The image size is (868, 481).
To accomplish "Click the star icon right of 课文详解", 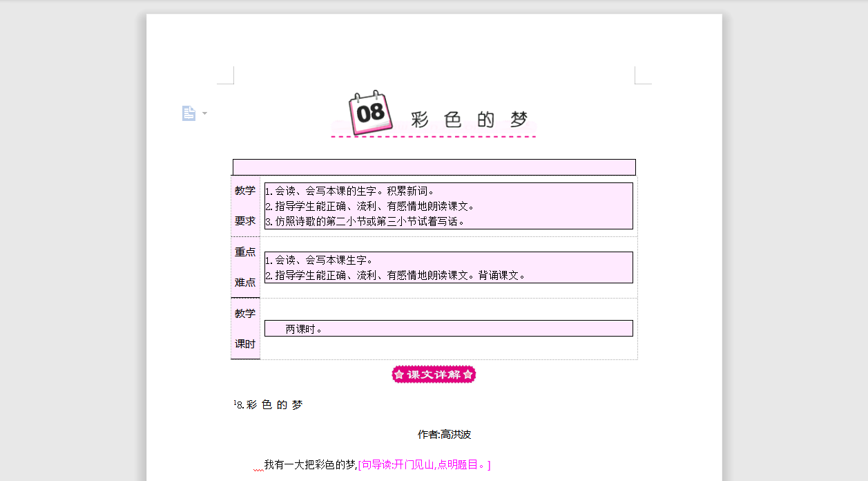I will pyautogui.click(x=467, y=374).
